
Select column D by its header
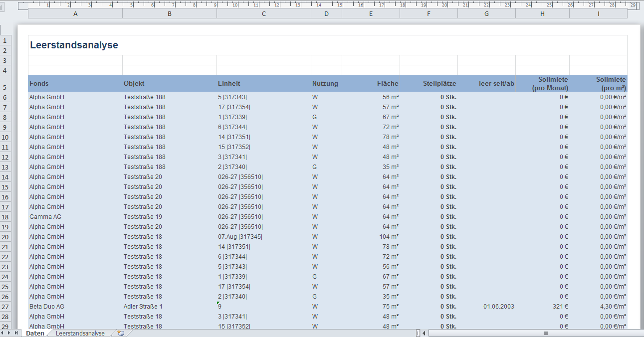(327, 14)
